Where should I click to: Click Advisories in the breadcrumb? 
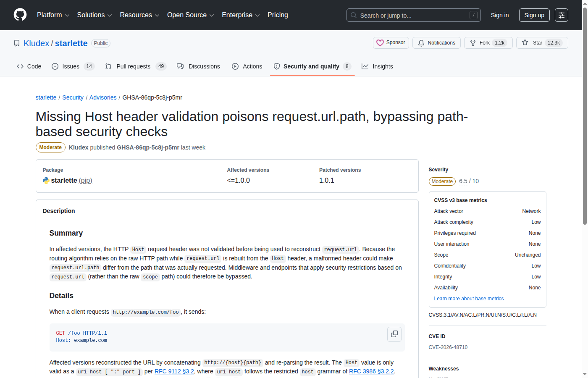[x=103, y=97]
